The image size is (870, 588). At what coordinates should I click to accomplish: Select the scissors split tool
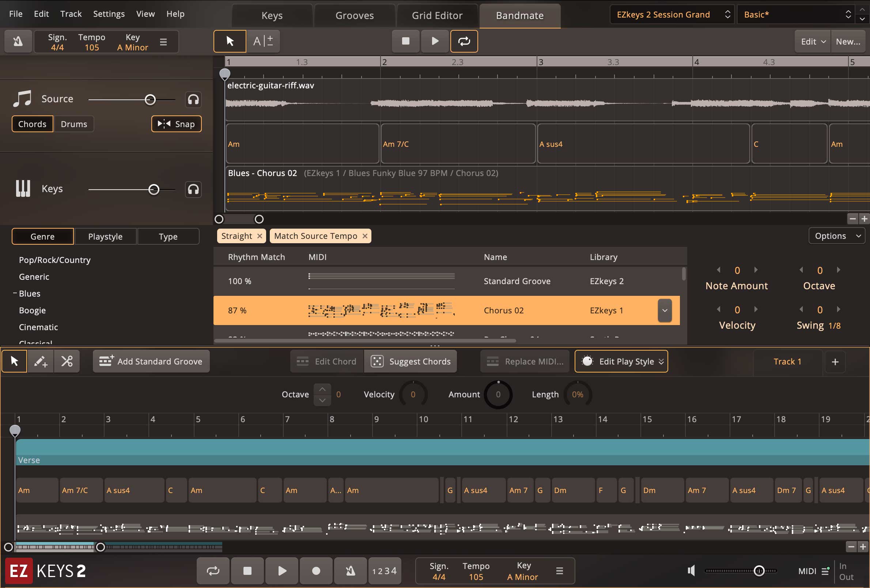coord(67,361)
